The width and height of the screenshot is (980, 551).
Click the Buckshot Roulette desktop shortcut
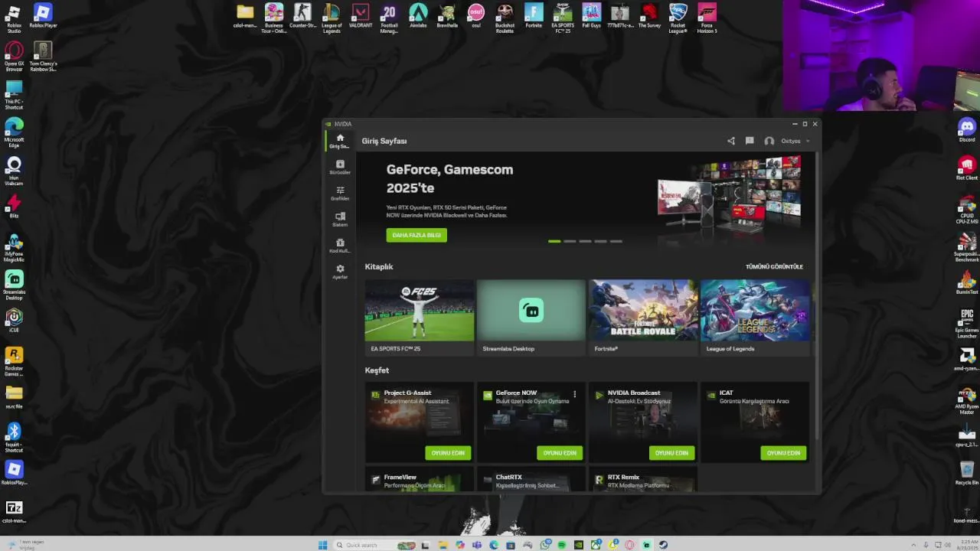pos(505,18)
